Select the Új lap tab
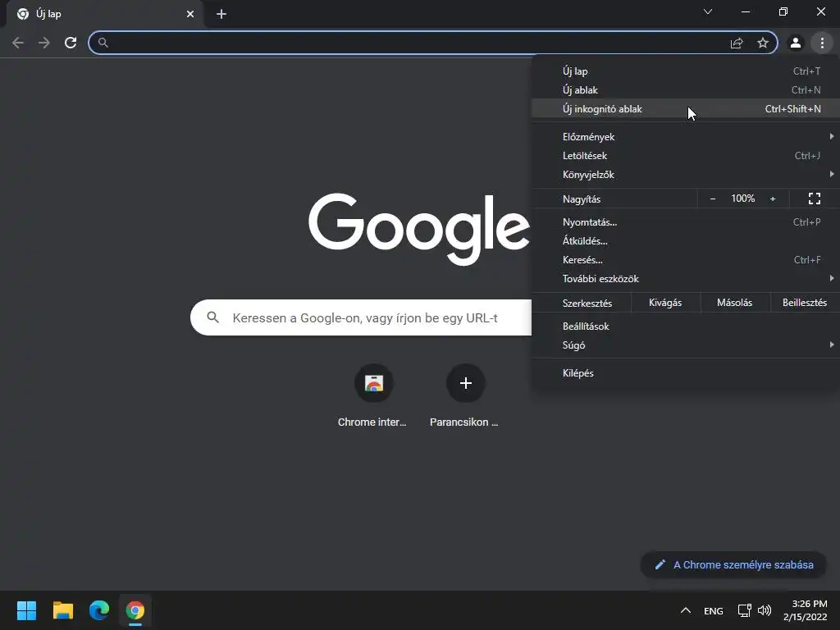The height and width of the screenshot is (630, 840). click(x=104, y=14)
